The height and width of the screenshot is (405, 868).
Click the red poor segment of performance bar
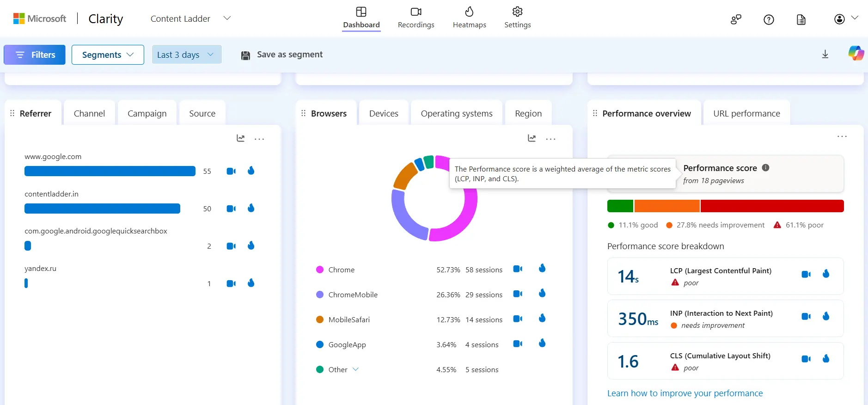(771, 206)
